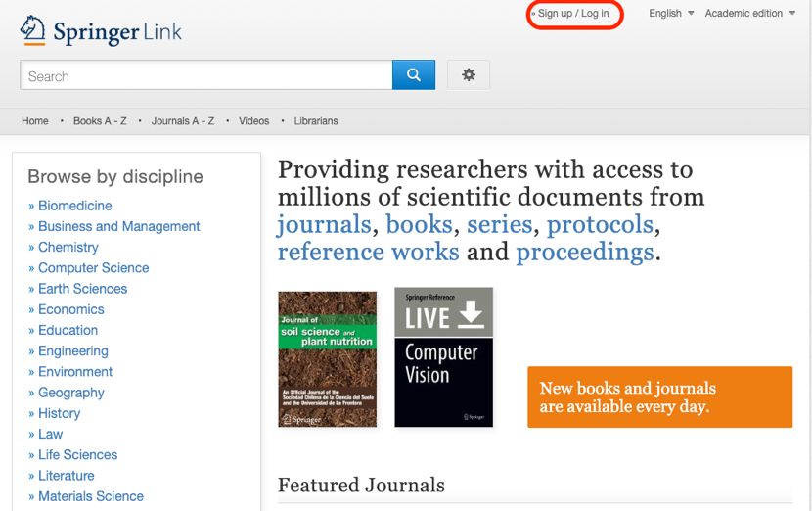
Task: Browse the Biomedicine discipline
Action: 74,206
